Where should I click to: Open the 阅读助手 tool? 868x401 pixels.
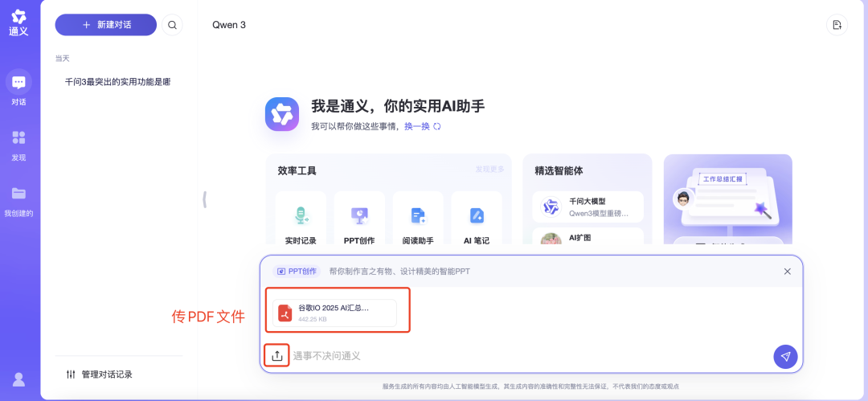tap(418, 219)
